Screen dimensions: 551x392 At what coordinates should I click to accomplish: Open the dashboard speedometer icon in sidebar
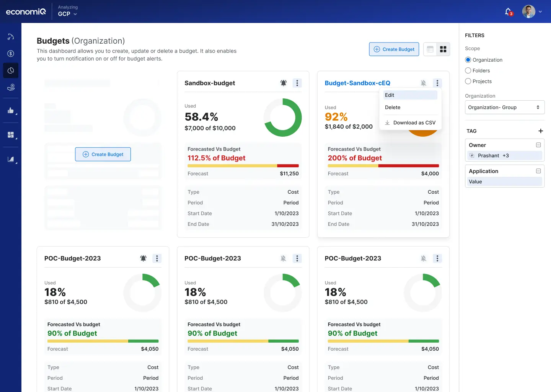[x=10, y=36]
